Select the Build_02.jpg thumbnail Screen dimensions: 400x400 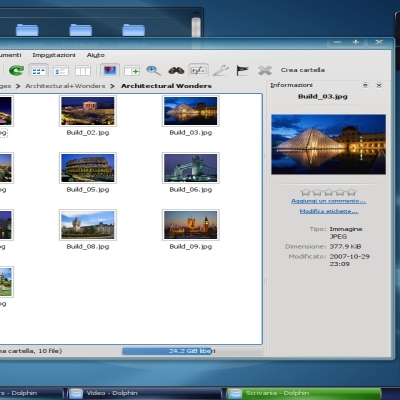(88, 111)
